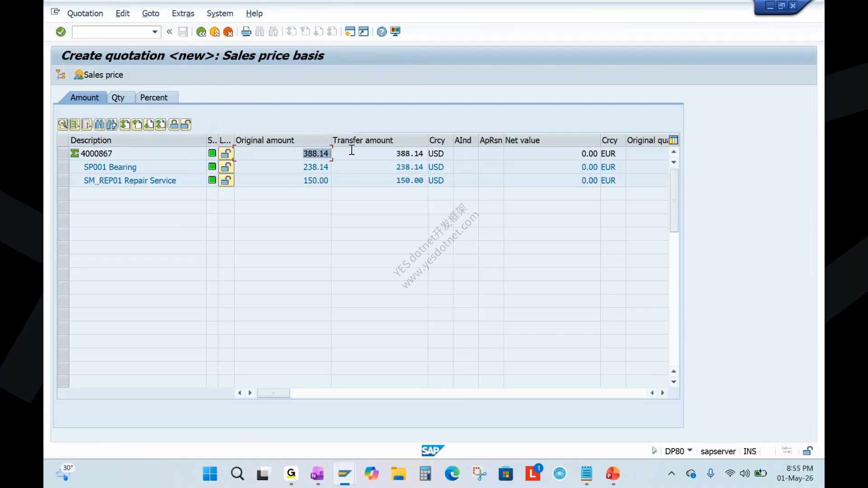This screenshot has height=488, width=868.
Task: Click the orange Exit icon
Action: point(215,32)
